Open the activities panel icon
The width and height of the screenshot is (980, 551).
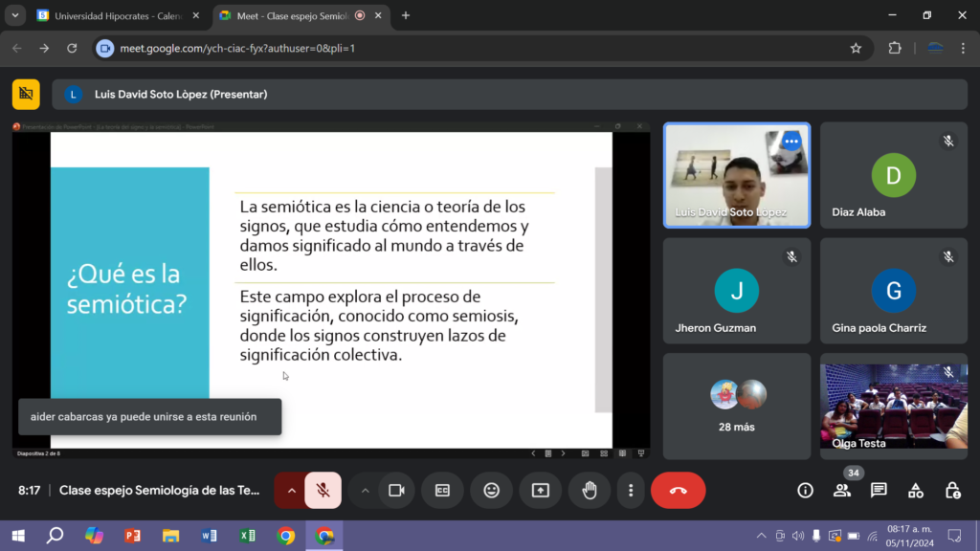tap(916, 490)
